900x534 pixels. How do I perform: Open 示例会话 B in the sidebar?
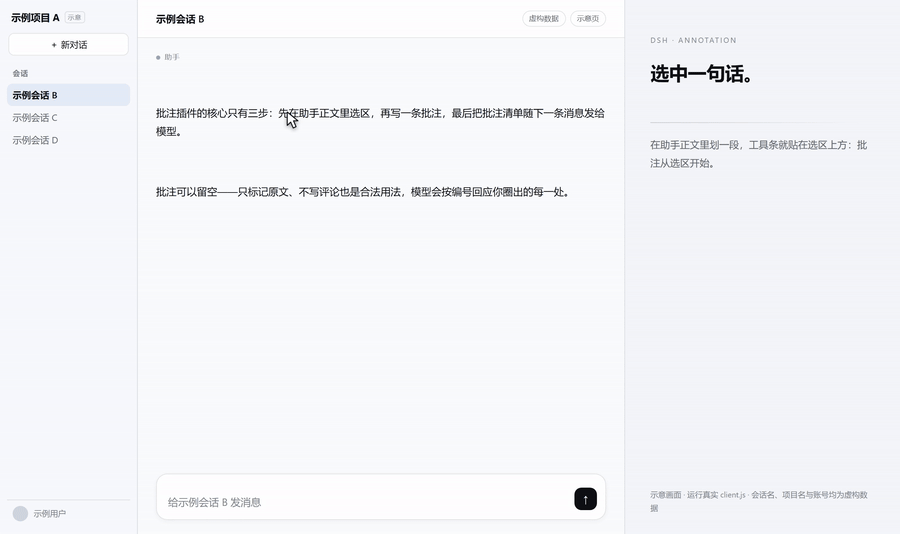pyautogui.click(x=68, y=95)
